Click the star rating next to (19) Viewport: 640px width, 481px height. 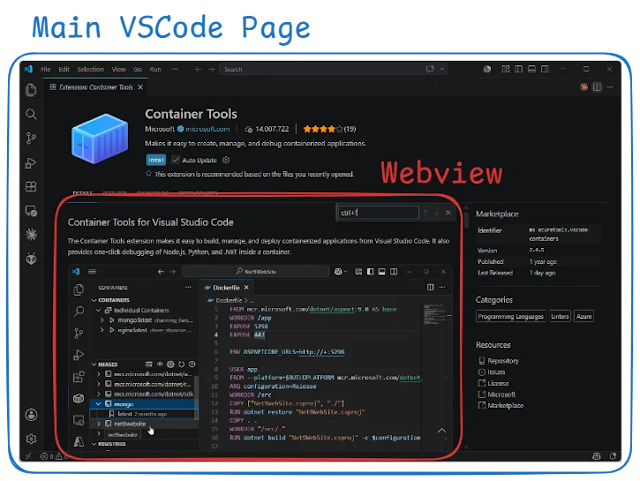pos(323,129)
